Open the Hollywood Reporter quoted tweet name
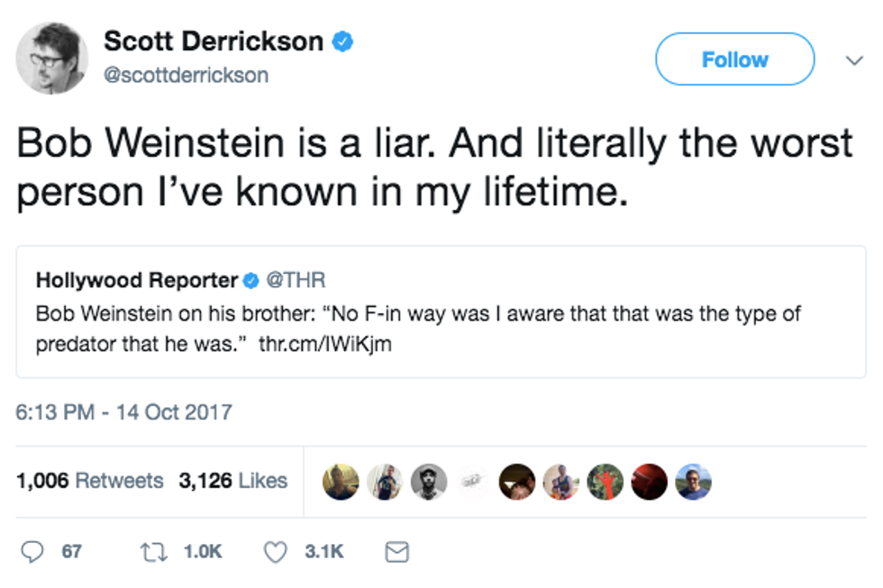The image size is (883, 588). click(x=137, y=280)
